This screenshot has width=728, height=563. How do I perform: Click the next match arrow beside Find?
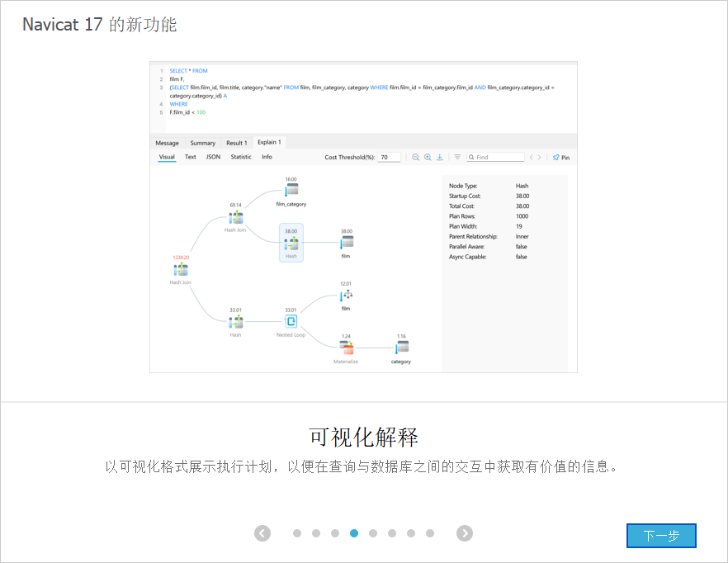[x=540, y=158]
